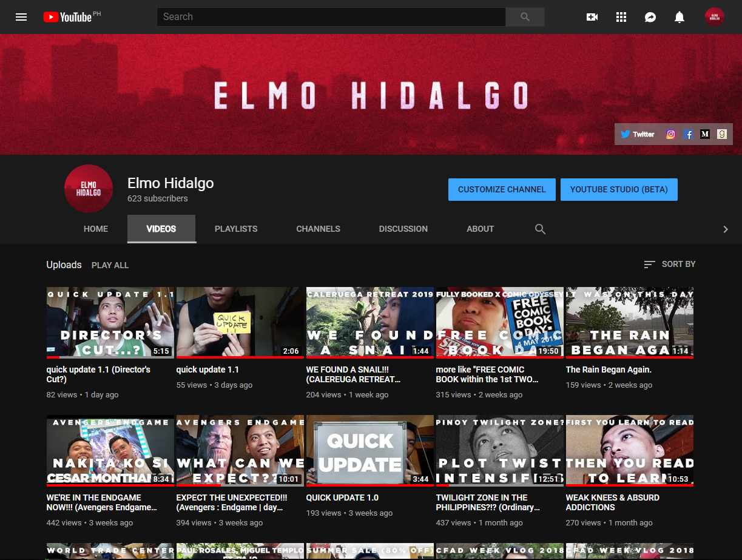Open the 2:06 quick update 1.1 thumbnail
The width and height of the screenshot is (742, 560).
tap(240, 323)
